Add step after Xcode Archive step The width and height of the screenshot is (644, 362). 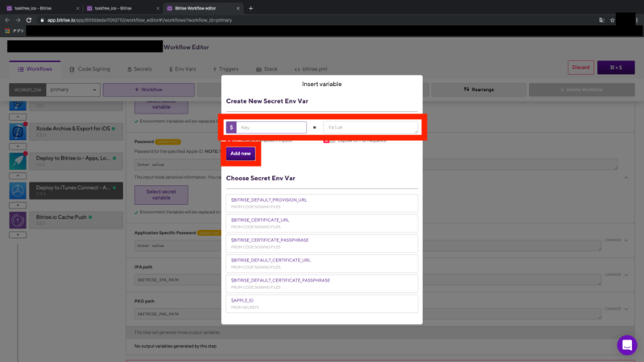[x=18, y=146]
